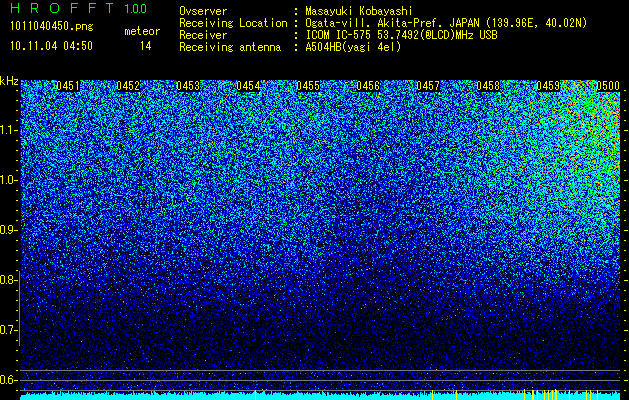Select the ICOM IC-575 receiver details
Image resolution: width=629 pixels, height=400 pixels.
[x=401, y=35]
